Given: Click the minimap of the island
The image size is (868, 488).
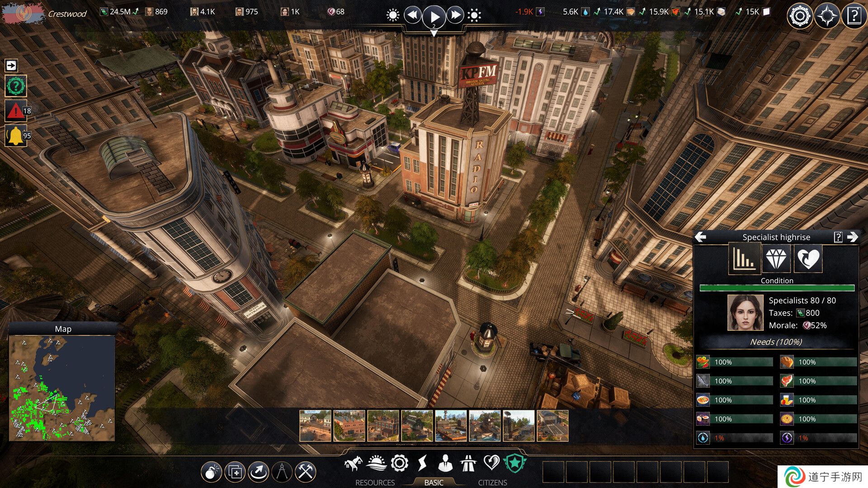Looking at the screenshot, I should [x=62, y=388].
